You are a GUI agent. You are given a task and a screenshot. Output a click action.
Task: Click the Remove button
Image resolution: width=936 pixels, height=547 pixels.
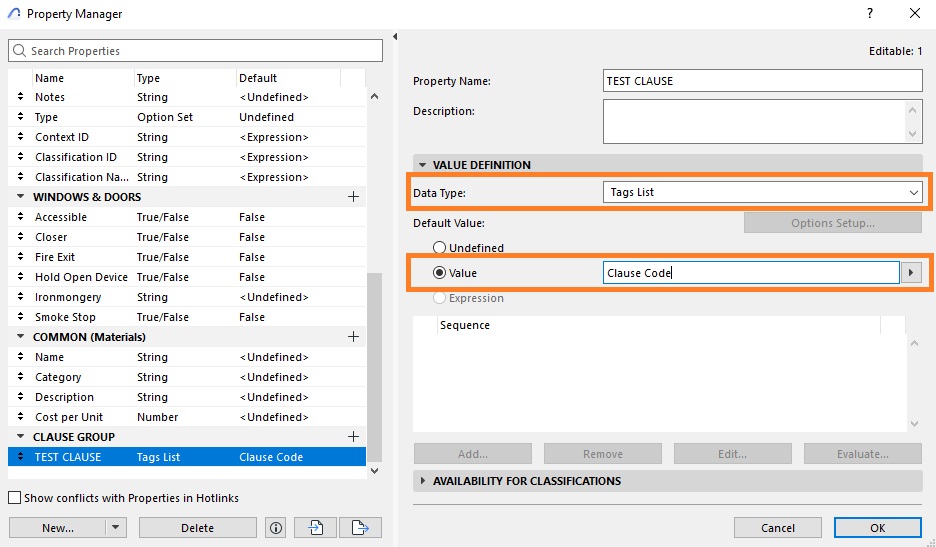pos(603,454)
